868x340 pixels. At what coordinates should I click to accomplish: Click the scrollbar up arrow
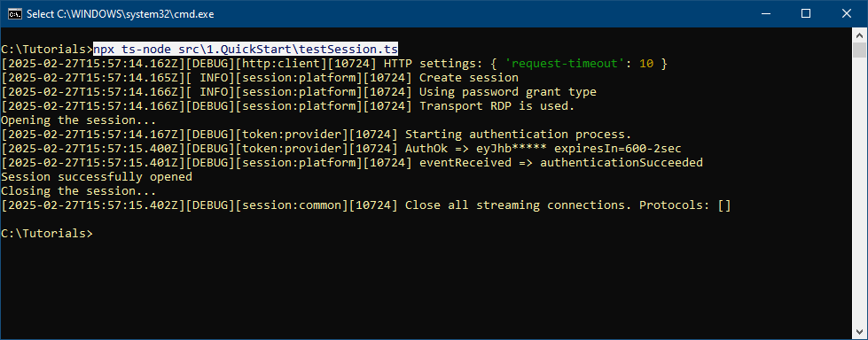859,35
